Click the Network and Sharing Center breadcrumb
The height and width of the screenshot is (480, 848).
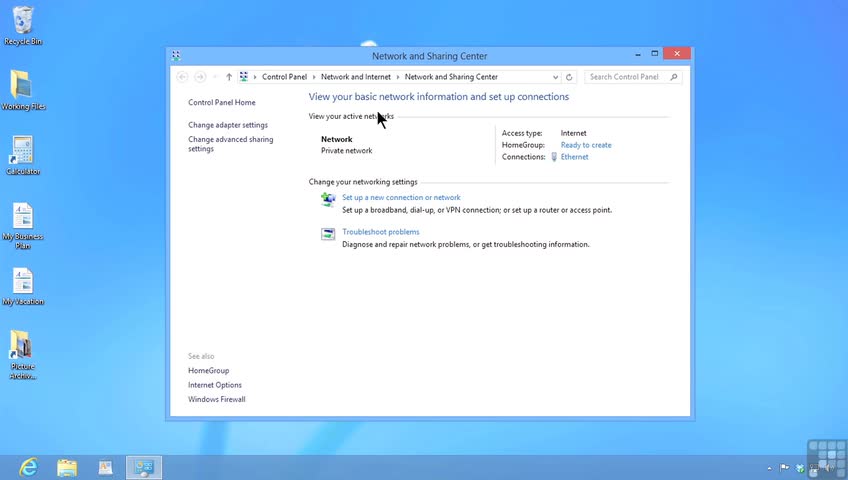point(451,77)
